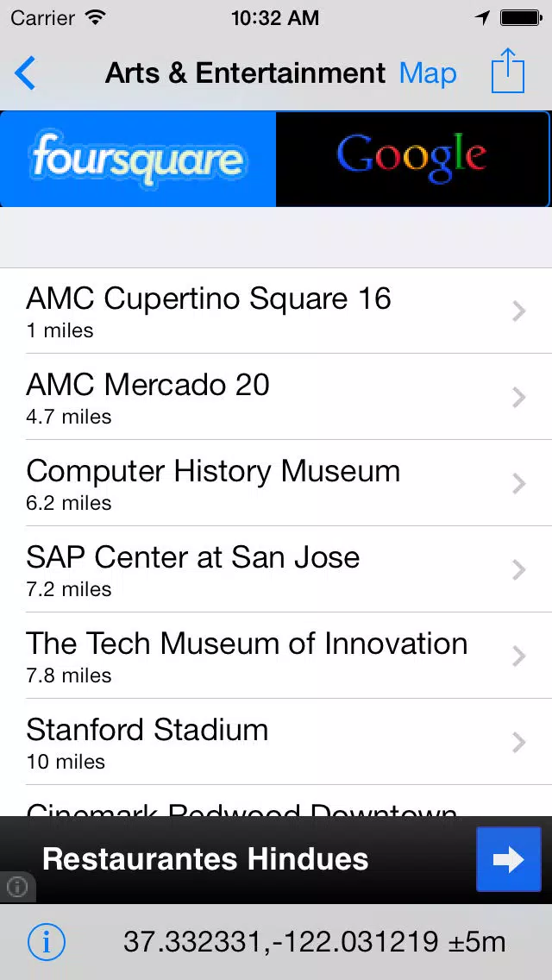
Task: Click the blue arrow on ad banner
Action: [x=509, y=859]
